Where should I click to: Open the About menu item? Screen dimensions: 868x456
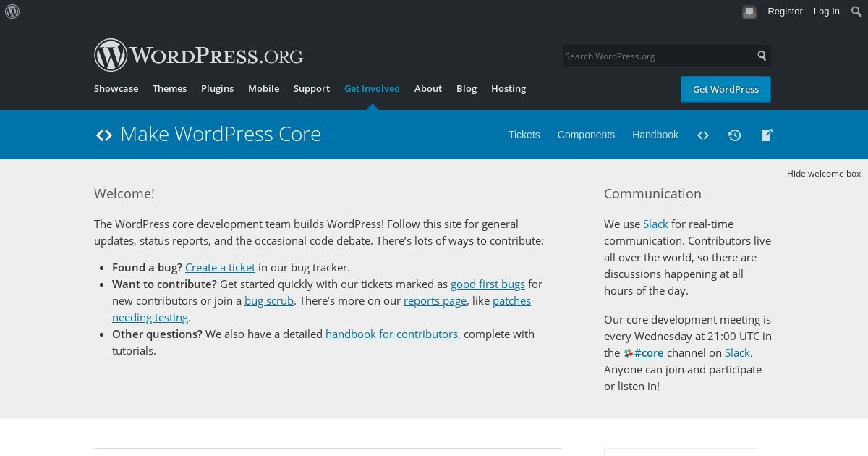(428, 88)
